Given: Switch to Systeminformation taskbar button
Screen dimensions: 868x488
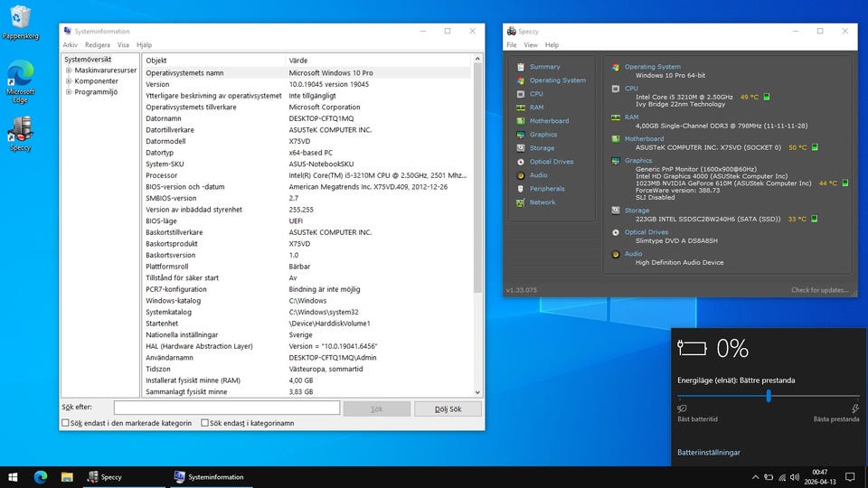Looking at the screenshot, I should point(212,477).
